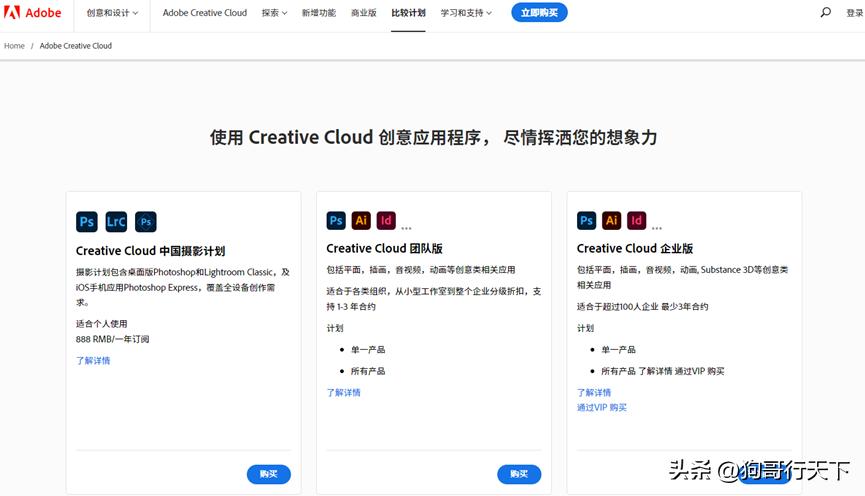Open 通过VIP 购买 link in 企业版 card
Image resolution: width=865 pixels, height=496 pixels.
tap(602, 407)
